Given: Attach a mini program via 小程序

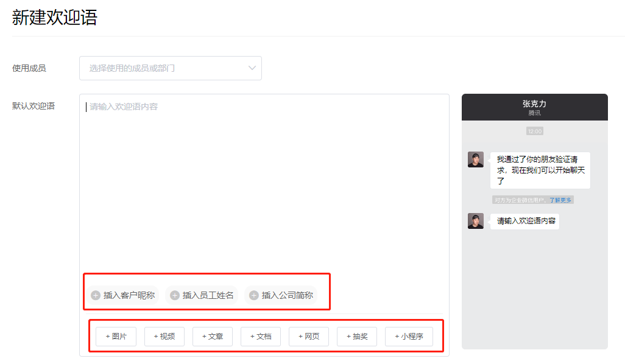Looking at the screenshot, I should (x=409, y=337).
